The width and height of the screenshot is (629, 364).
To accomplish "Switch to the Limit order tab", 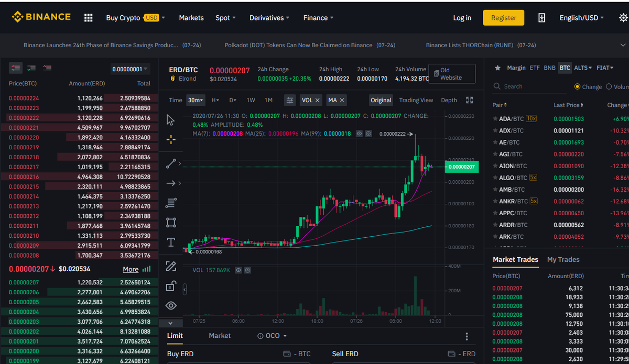I will (175, 336).
